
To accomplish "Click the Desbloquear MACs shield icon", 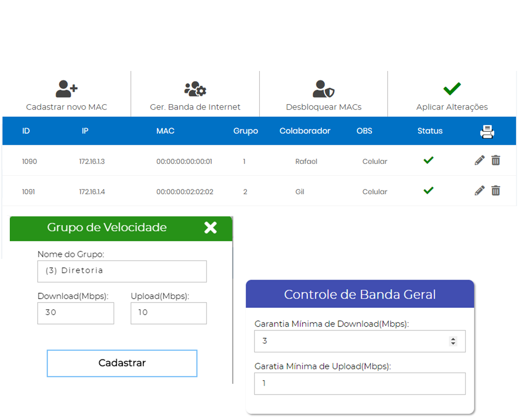I will point(323,89).
